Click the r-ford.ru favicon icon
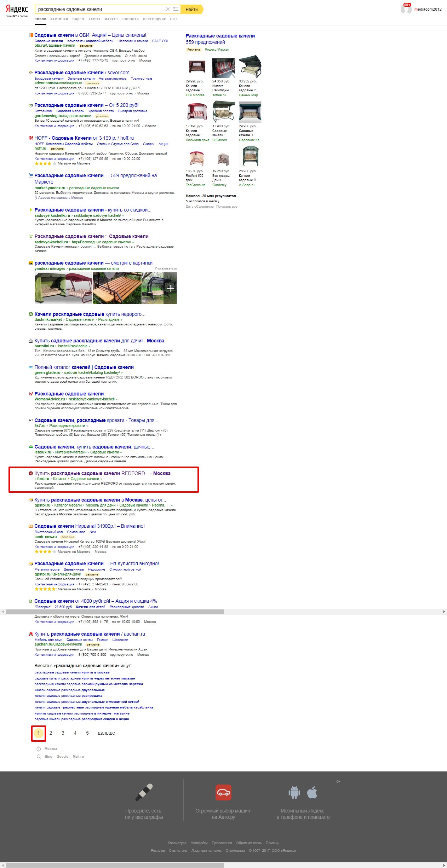 coord(31,473)
